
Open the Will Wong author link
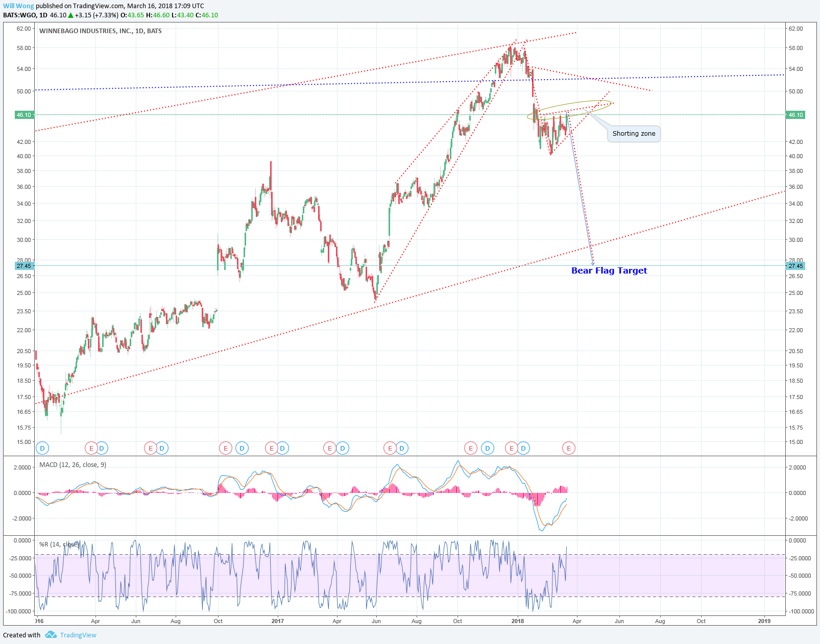point(19,6)
